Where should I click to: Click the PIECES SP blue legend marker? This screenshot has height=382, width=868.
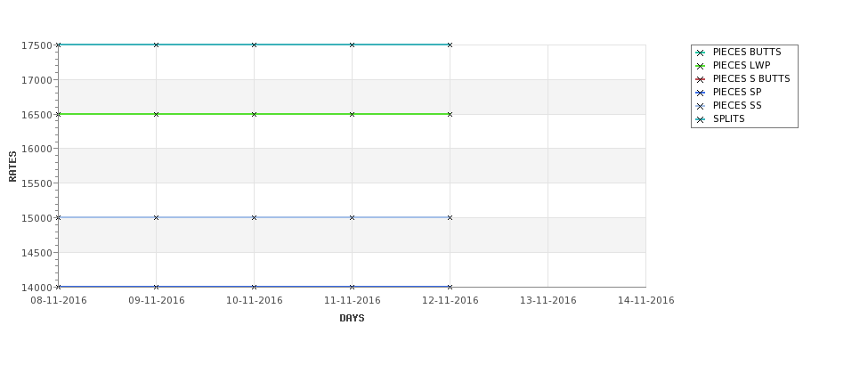coord(701,93)
